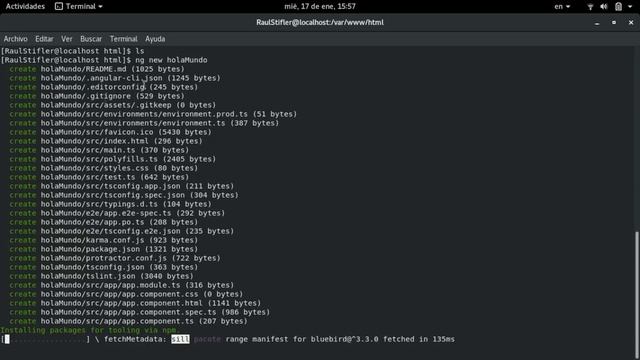Image resolution: width=640 pixels, height=360 pixels.
Task: Click the 'ls' command line
Action: click(x=72, y=51)
